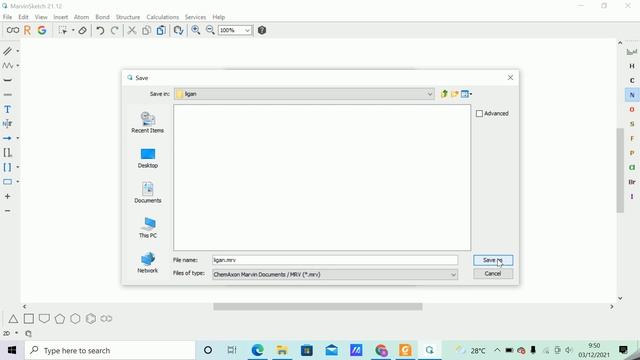Screen dimensions: 640x360
Task: Click the G toolbar icon
Action: pos(42,30)
